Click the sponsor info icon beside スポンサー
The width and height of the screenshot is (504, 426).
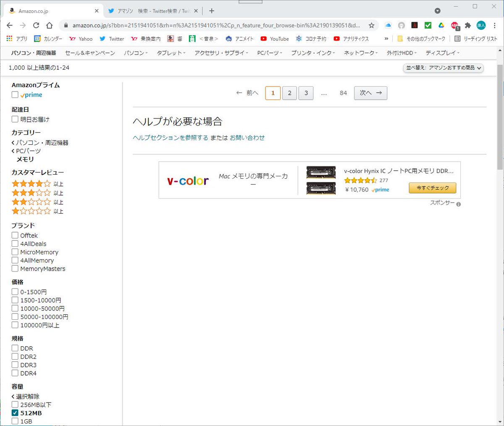(459, 204)
